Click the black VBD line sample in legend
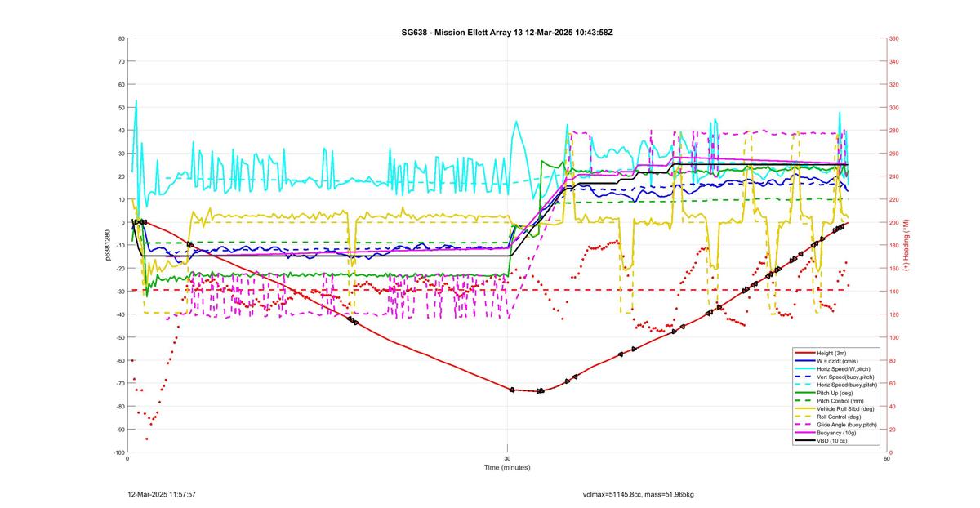Image resolution: width=980 pixels, height=508 pixels. click(x=804, y=441)
